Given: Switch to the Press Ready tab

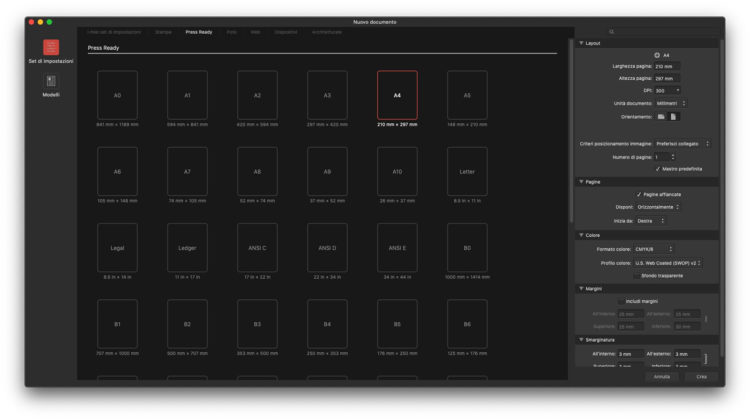Looking at the screenshot, I should coord(199,32).
